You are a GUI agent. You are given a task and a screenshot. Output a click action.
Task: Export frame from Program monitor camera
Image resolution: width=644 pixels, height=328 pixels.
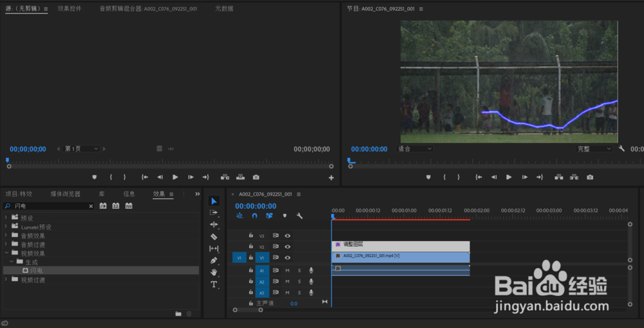tap(590, 177)
